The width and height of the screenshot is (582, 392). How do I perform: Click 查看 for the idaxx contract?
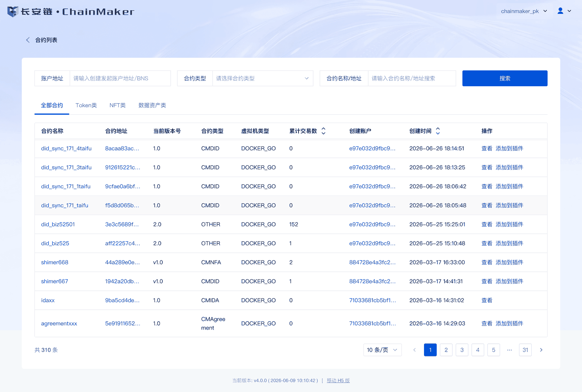click(x=487, y=300)
